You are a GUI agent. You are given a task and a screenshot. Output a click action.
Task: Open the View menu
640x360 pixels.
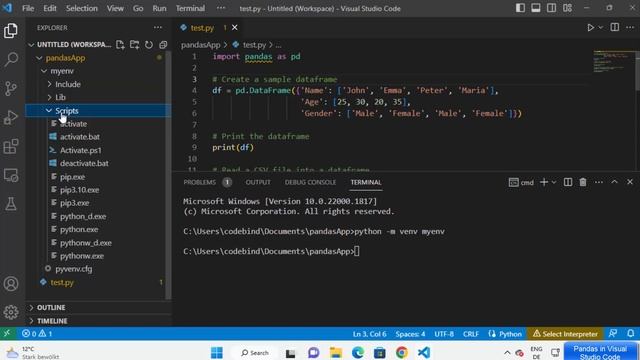point(115,8)
